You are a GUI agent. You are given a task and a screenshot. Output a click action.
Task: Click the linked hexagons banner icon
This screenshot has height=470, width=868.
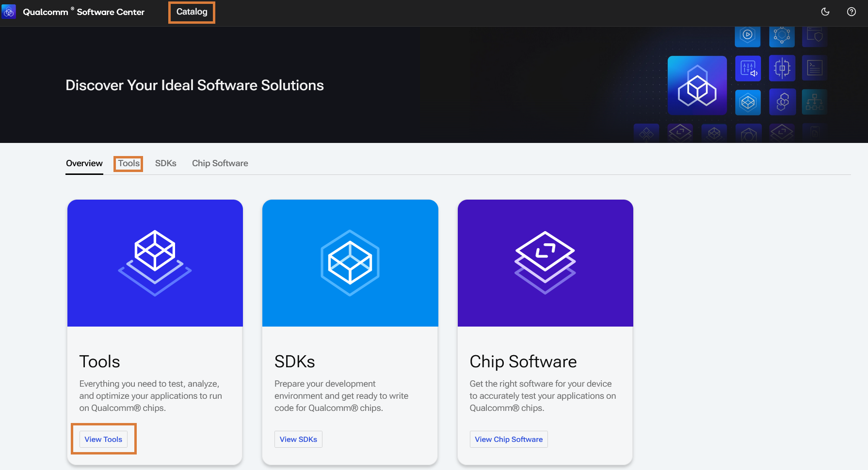(x=782, y=102)
